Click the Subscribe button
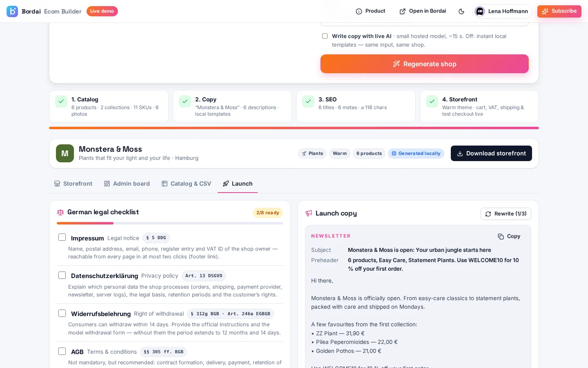This screenshot has width=588, height=368. [x=559, y=11]
